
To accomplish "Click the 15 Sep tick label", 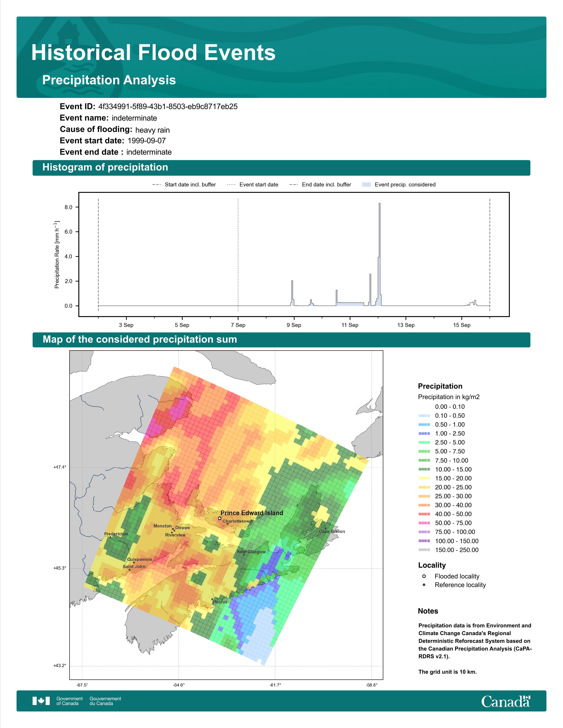I will [462, 325].
